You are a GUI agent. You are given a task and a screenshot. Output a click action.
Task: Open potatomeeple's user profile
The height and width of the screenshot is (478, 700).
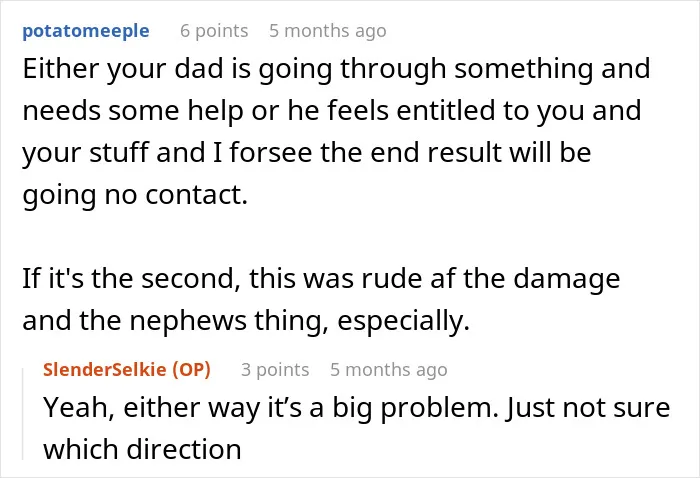(x=86, y=31)
